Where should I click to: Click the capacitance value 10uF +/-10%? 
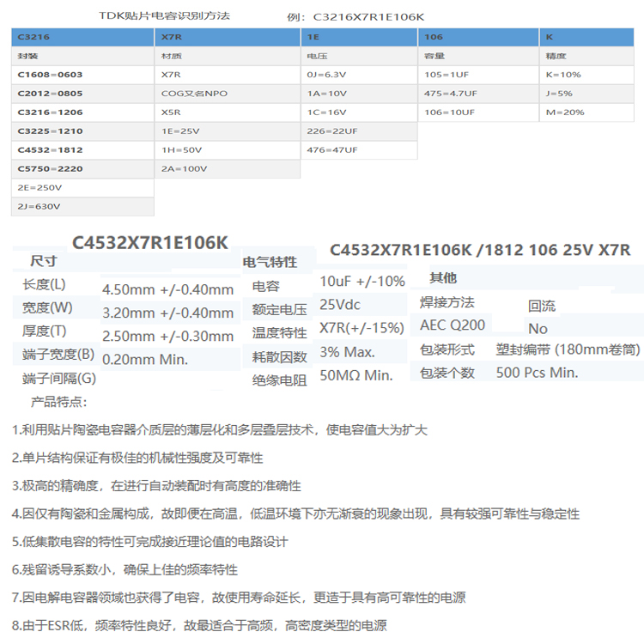362,282
